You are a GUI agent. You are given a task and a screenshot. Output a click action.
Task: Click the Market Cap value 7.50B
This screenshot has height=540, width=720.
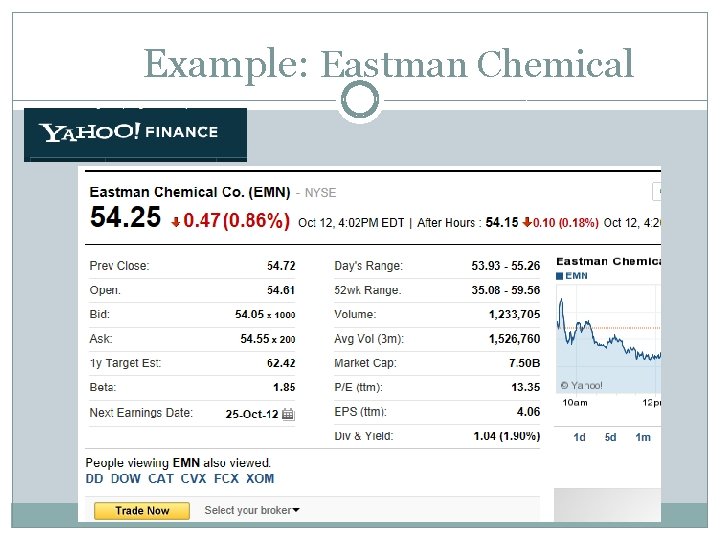tap(524, 363)
